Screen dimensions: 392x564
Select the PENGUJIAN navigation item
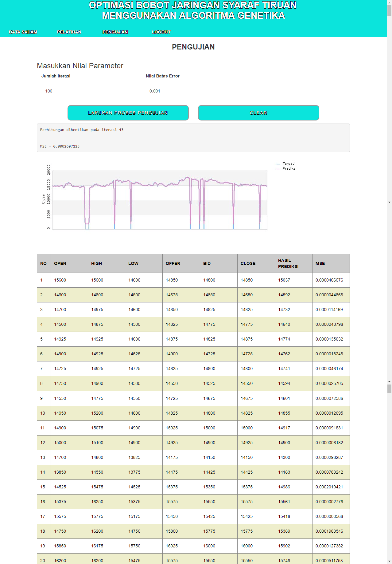pyautogui.click(x=115, y=32)
